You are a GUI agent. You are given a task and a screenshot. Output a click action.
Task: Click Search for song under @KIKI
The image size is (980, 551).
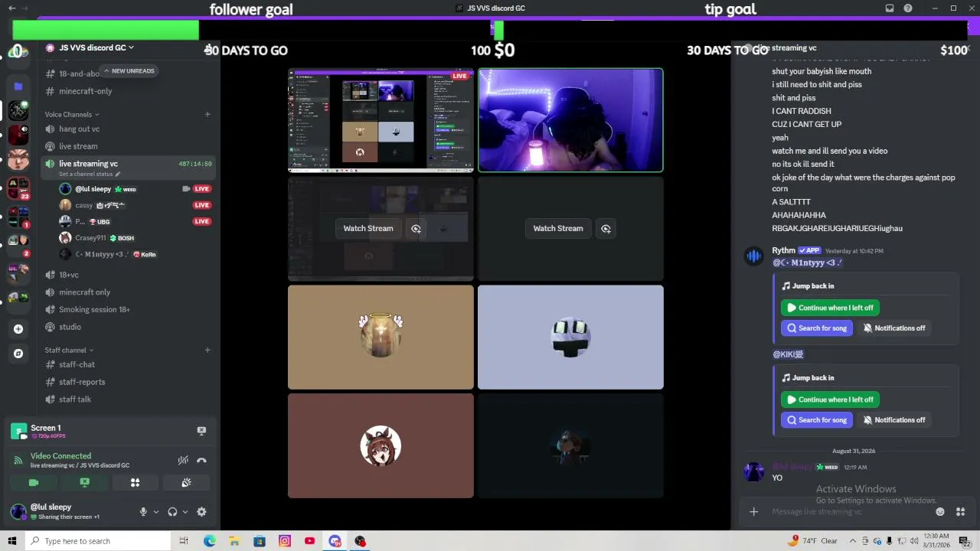point(817,420)
